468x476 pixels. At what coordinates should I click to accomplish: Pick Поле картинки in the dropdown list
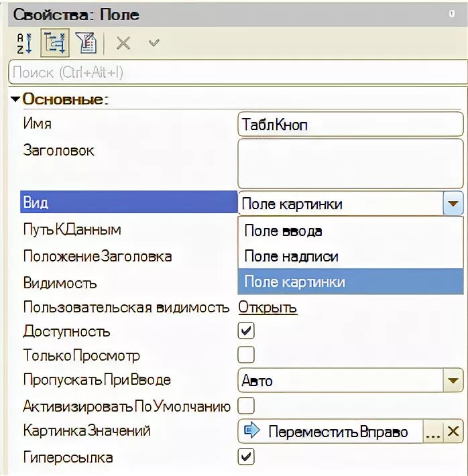point(295,282)
